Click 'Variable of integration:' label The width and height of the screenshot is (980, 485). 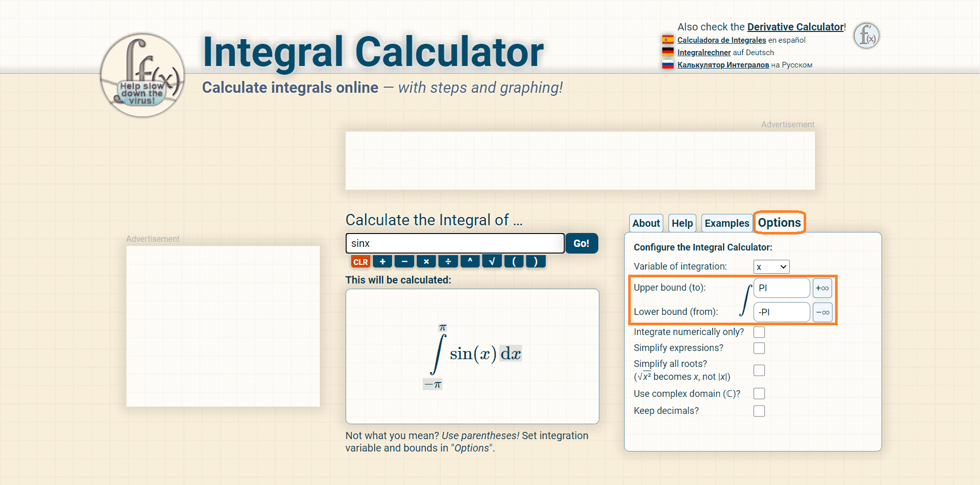pos(680,266)
